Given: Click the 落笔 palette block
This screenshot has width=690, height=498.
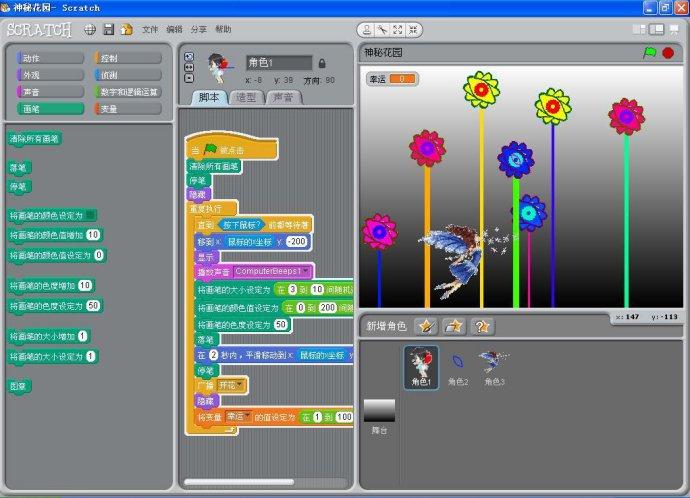Looking at the screenshot, I should pyautogui.click(x=19, y=168).
